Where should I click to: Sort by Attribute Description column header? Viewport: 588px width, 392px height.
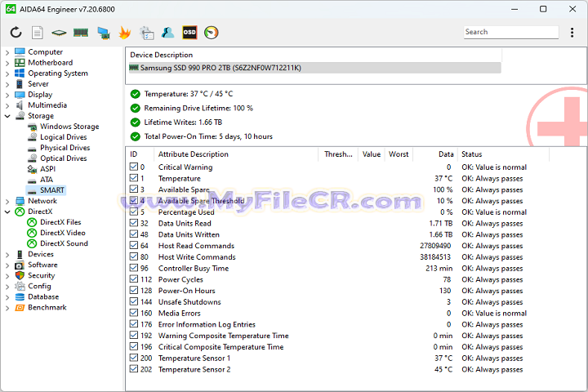pyautogui.click(x=236, y=154)
